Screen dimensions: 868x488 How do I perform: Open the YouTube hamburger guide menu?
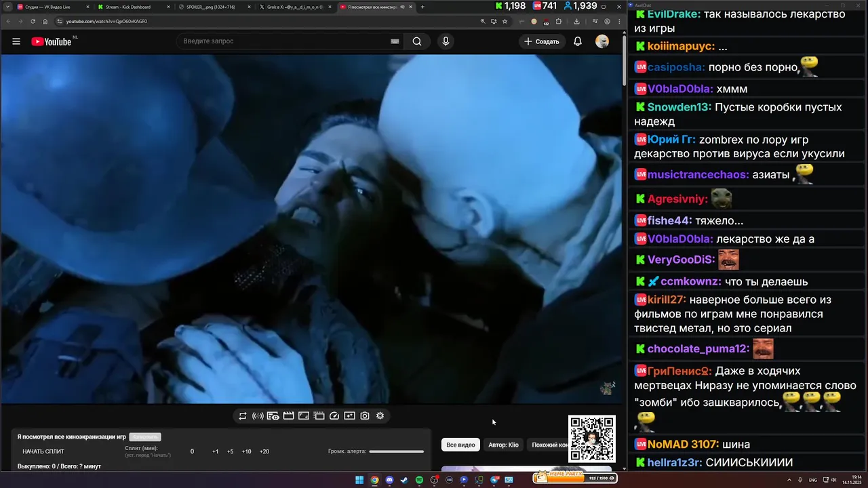(16, 41)
